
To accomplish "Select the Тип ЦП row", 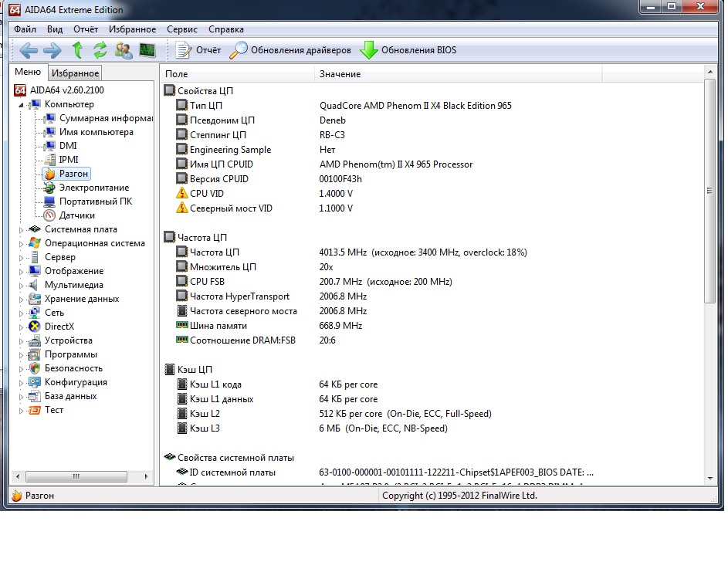I will [x=344, y=106].
